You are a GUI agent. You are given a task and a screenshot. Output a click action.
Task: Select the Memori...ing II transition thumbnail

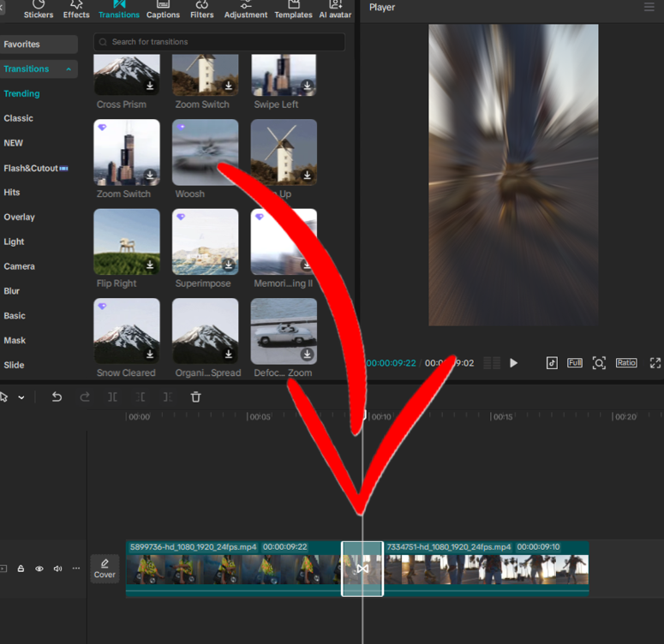click(284, 241)
